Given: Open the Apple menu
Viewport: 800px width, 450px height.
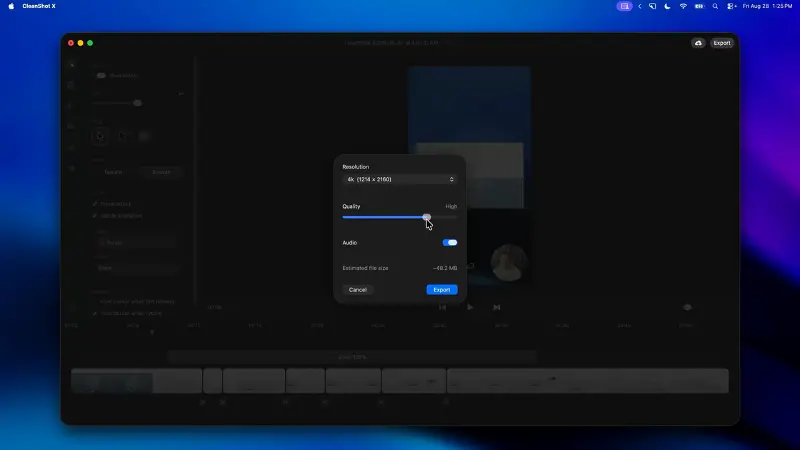Looking at the screenshot, I should click(11, 6).
